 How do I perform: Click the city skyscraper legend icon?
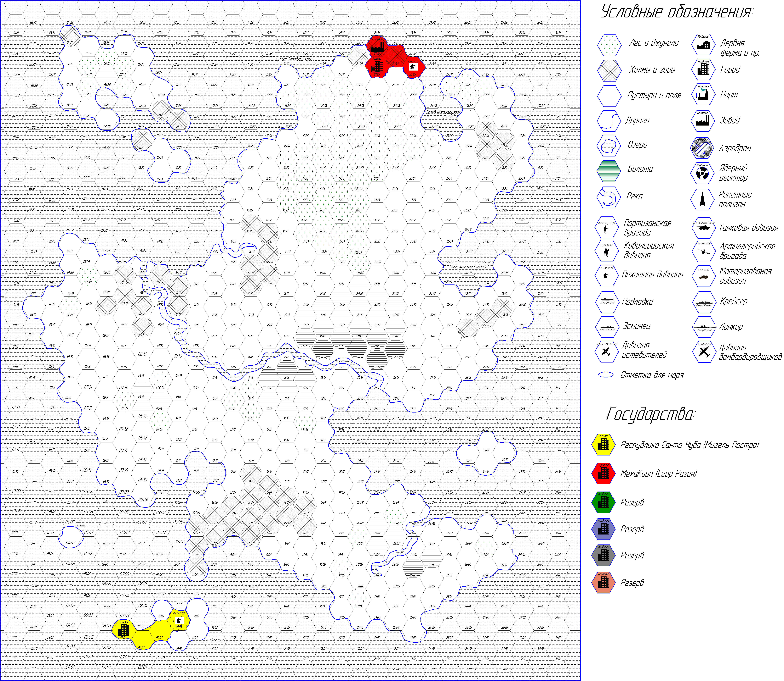point(703,69)
